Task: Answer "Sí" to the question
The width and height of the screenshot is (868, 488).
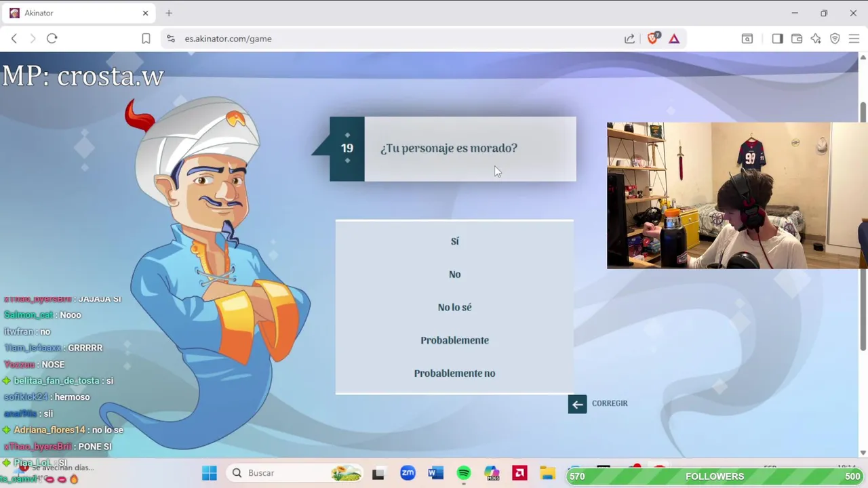Action: tap(454, 241)
